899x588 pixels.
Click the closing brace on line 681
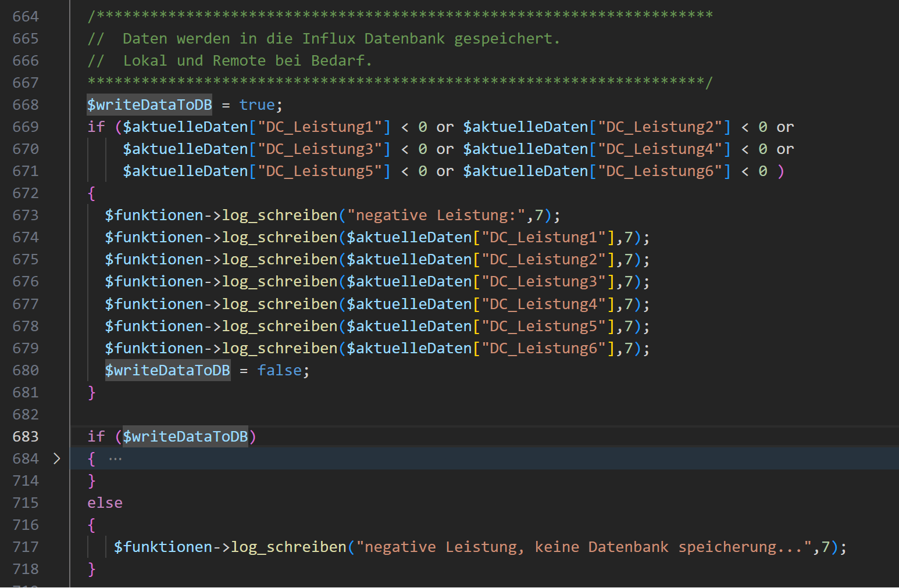point(91,392)
